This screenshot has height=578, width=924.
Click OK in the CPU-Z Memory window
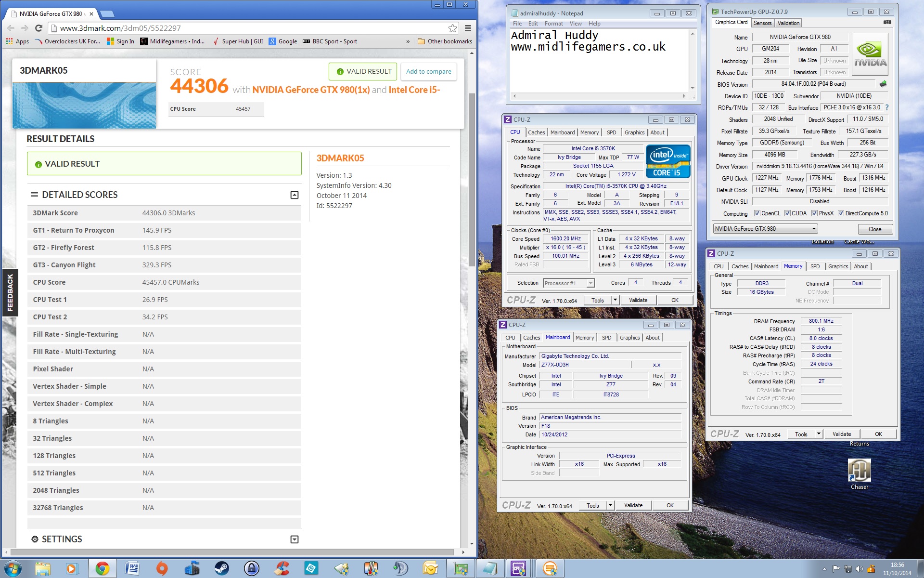point(878,434)
